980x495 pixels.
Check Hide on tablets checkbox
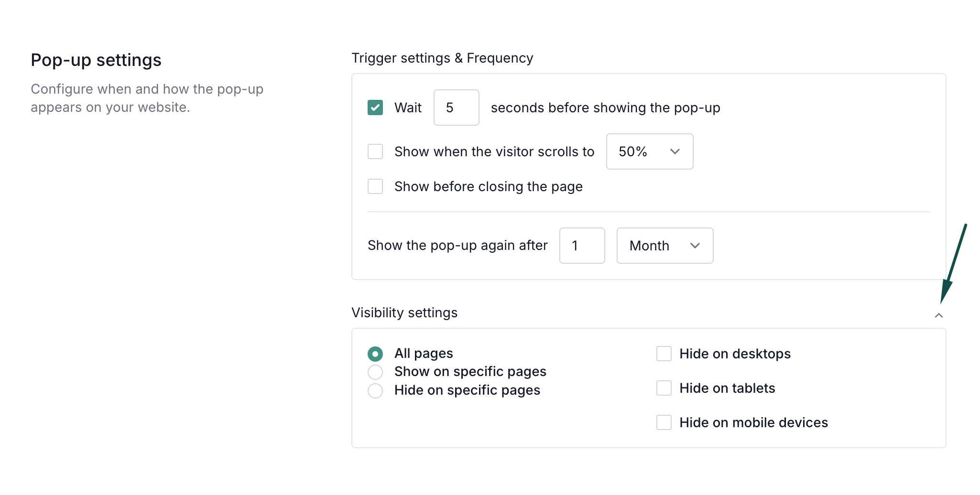664,388
